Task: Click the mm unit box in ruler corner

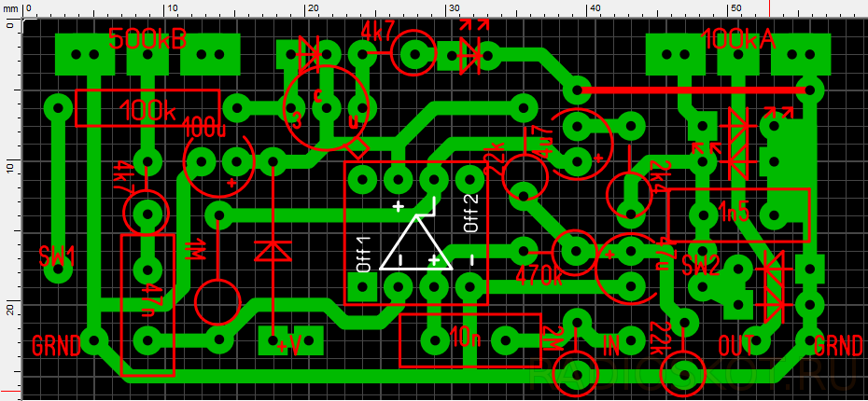Action: [10, 7]
